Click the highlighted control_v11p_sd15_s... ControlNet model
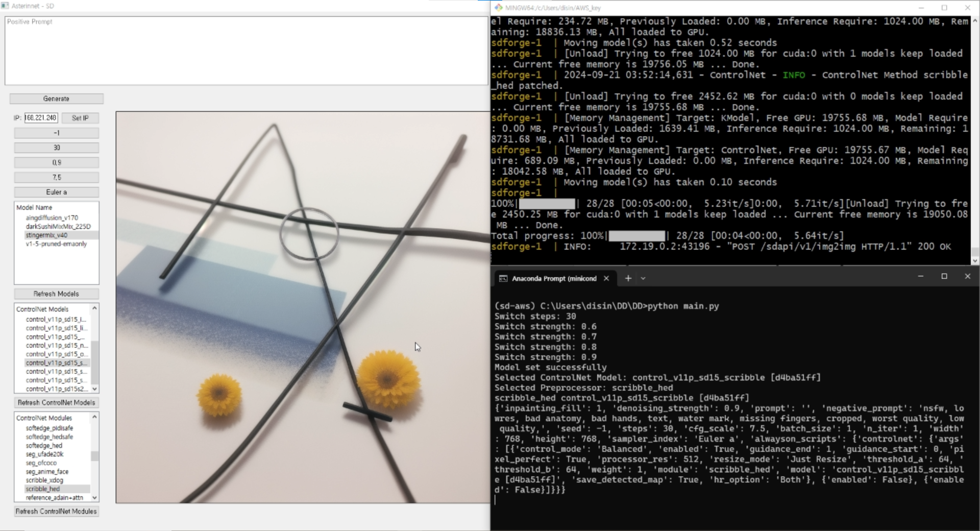 56,363
